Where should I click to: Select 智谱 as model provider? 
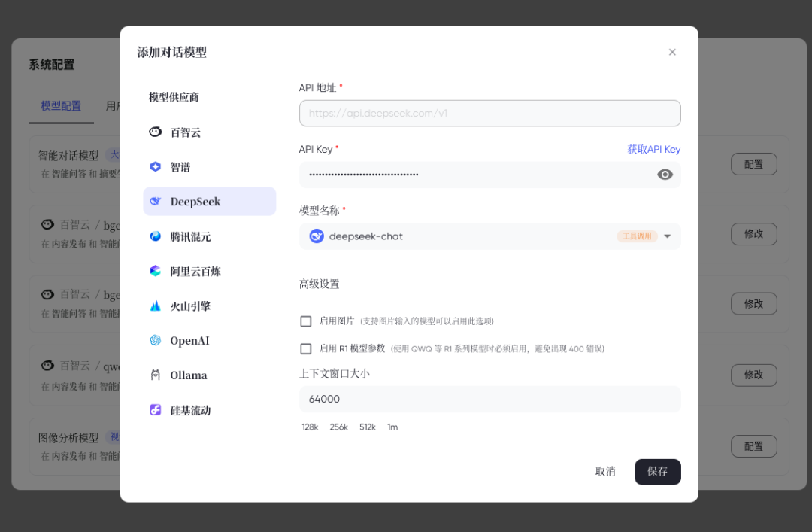[x=209, y=167]
